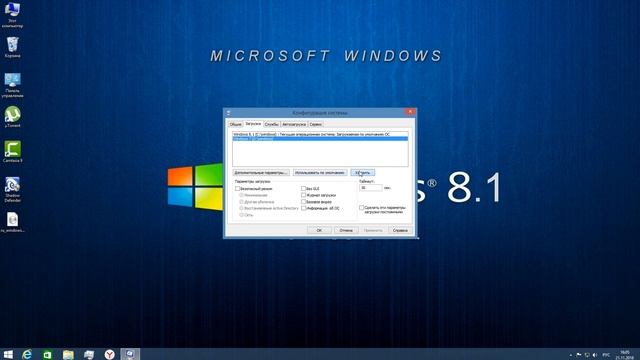The image size is (640, 360).
Task: Open the taskbar clock and date
Action: (x=625, y=355)
